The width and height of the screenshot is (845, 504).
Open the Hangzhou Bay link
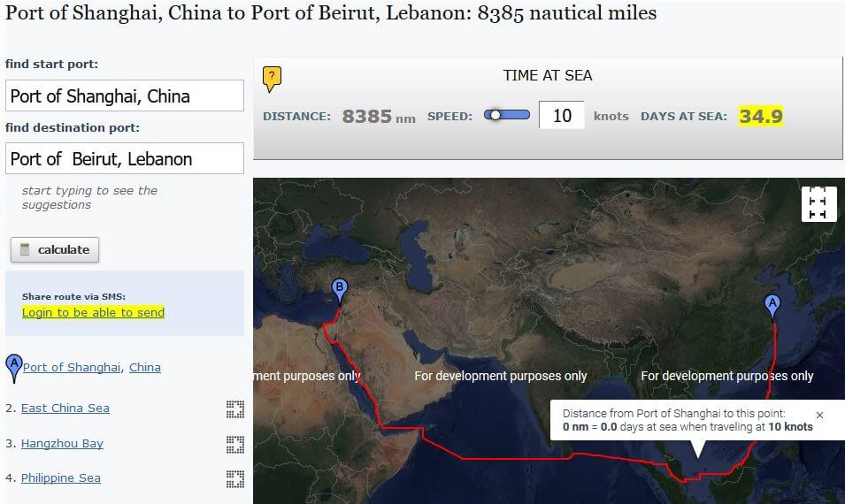click(x=62, y=444)
